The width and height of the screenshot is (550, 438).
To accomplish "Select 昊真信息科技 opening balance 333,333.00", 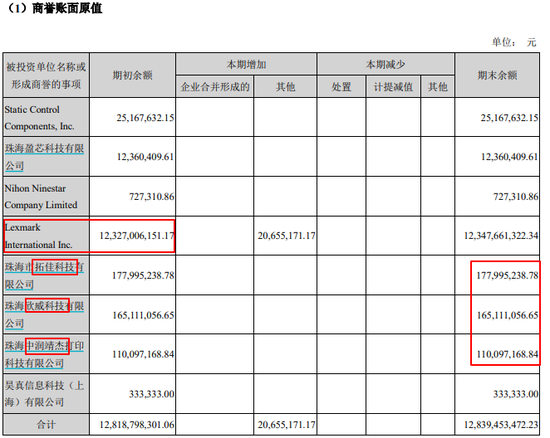I will tap(152, 394).
